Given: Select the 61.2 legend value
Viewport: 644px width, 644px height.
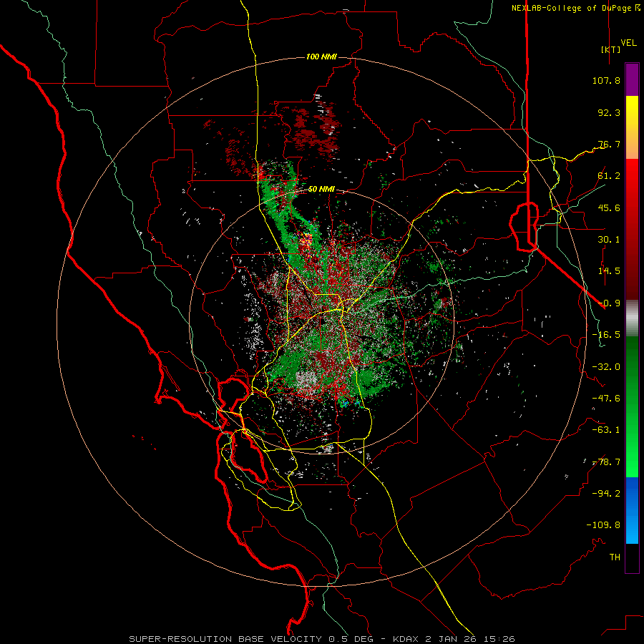Looking at the screenshot, I should (609, 176).
